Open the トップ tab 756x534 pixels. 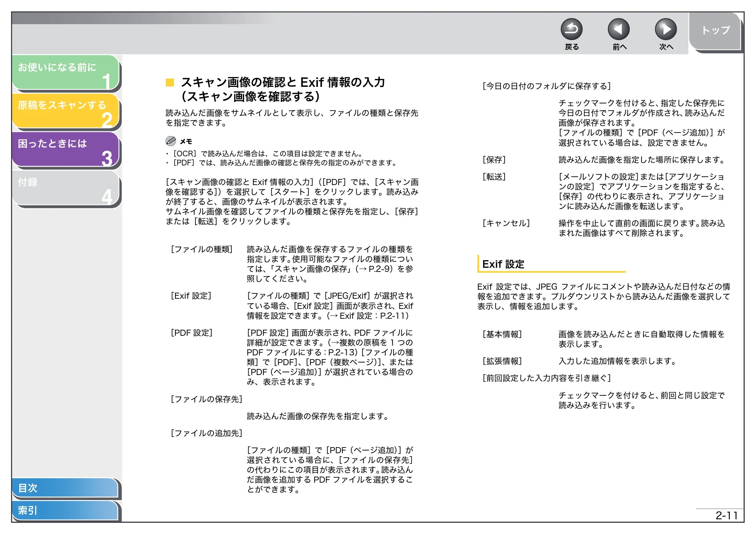click(x=715, y=31)
